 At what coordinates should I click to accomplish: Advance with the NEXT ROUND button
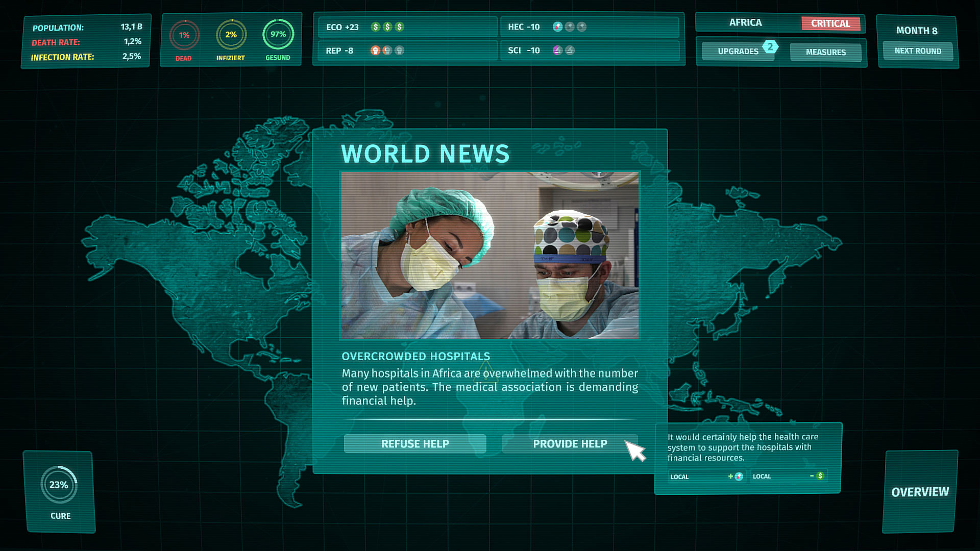tap(917, 51)
